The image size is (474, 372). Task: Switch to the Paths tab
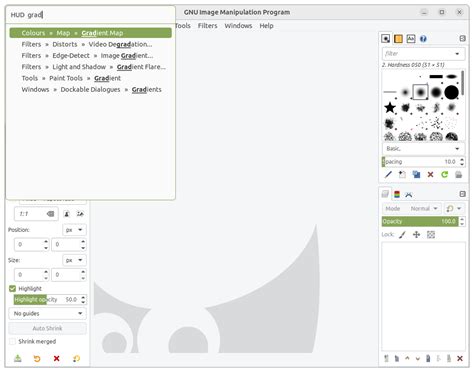[409, 194]
